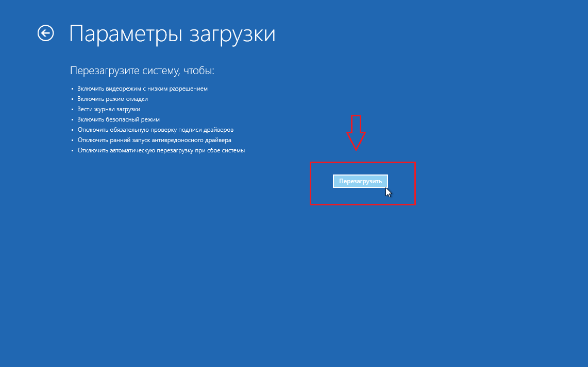Click the red rectangle's top border
588x367 pixels.
363,163
